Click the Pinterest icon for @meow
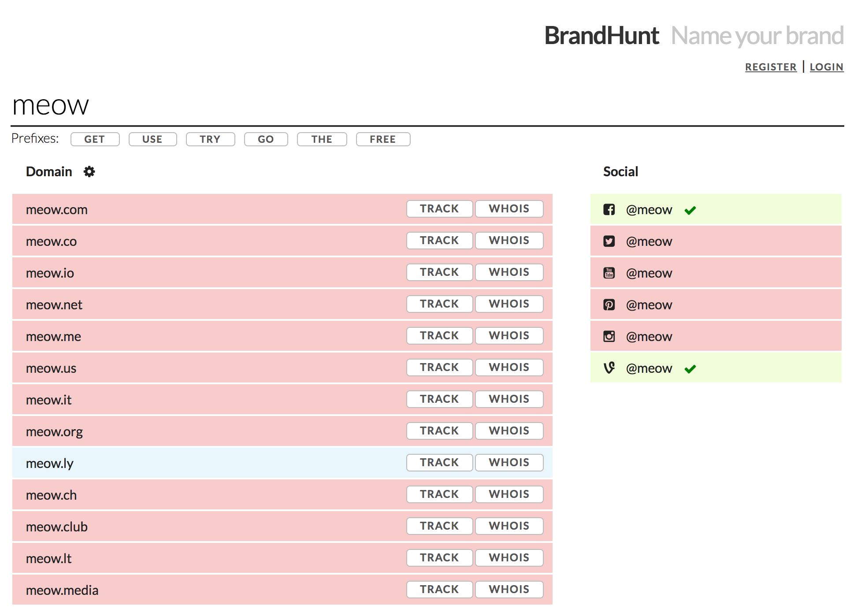861x616 pixels. 609,305
